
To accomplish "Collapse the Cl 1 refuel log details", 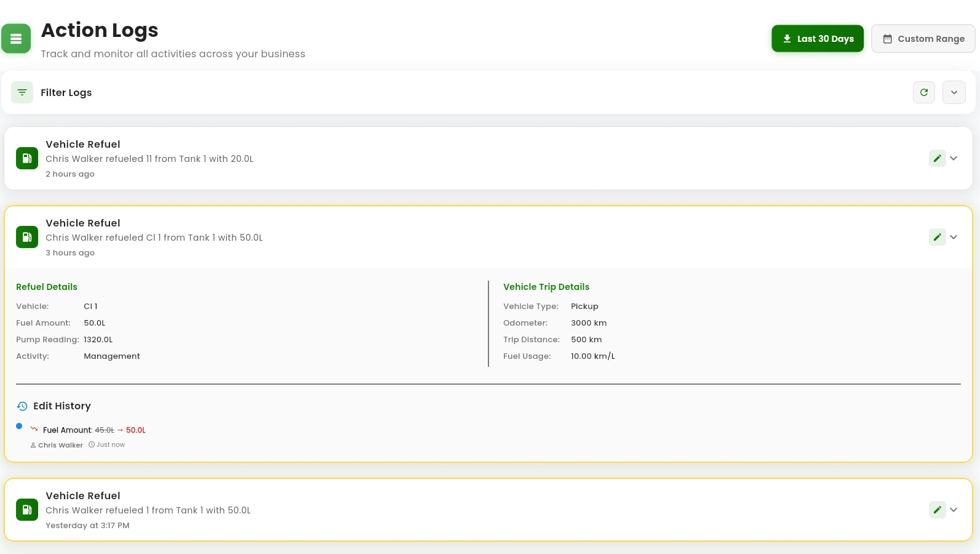I will 954,237.
